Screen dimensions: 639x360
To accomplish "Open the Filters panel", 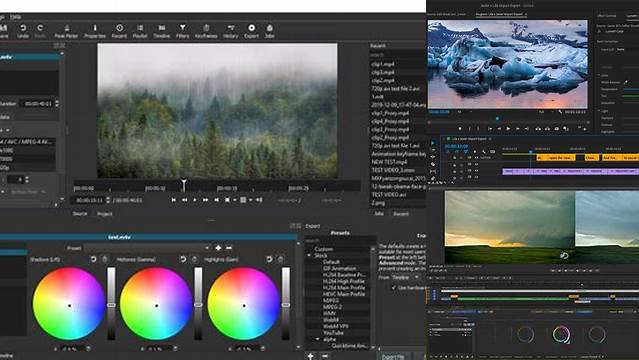I will (182, 31).
